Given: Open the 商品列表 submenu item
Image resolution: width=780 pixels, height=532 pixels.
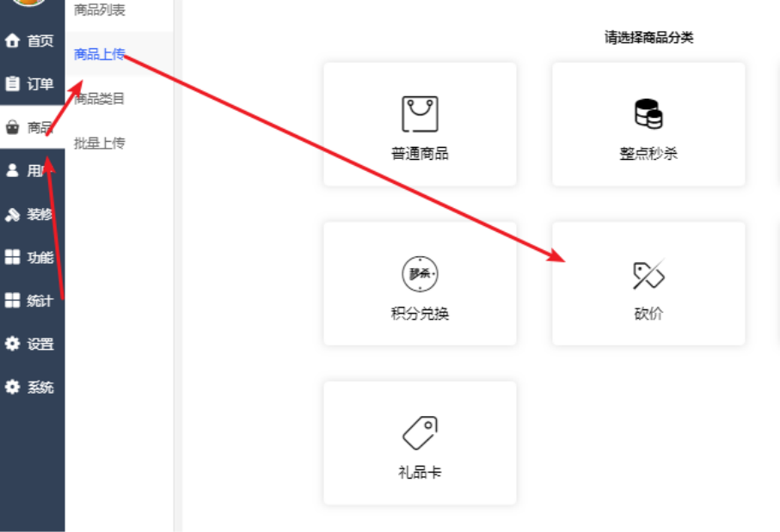Looking at the screenshot, I should (x=100, y=9).
